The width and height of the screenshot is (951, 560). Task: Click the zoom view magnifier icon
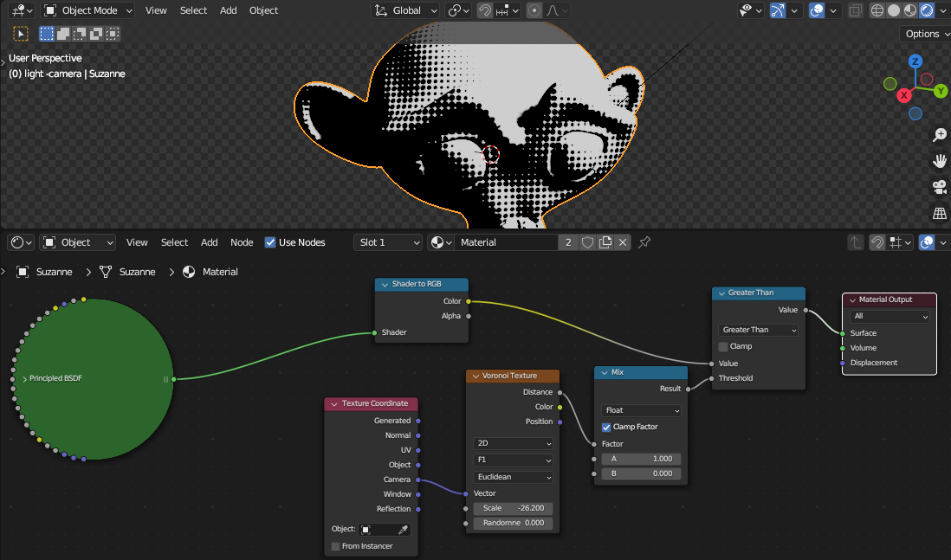(940, 134)
